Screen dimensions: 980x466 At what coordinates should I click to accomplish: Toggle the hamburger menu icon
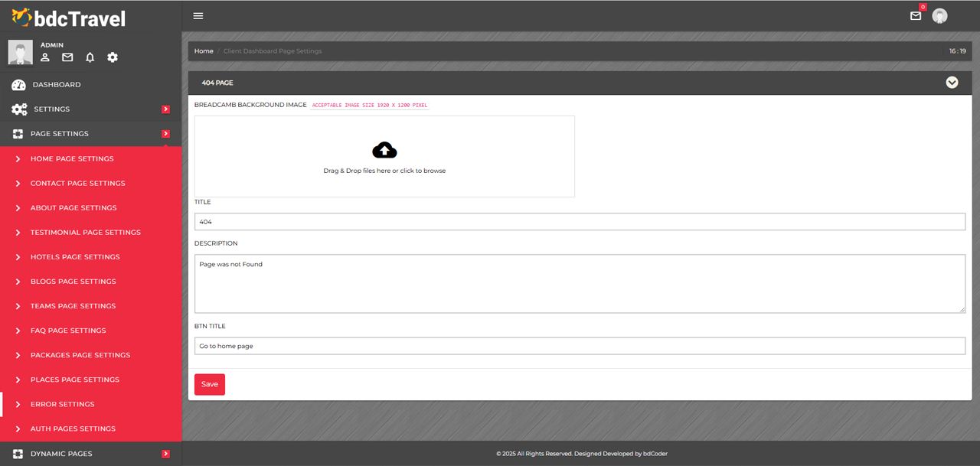(198, 16)
